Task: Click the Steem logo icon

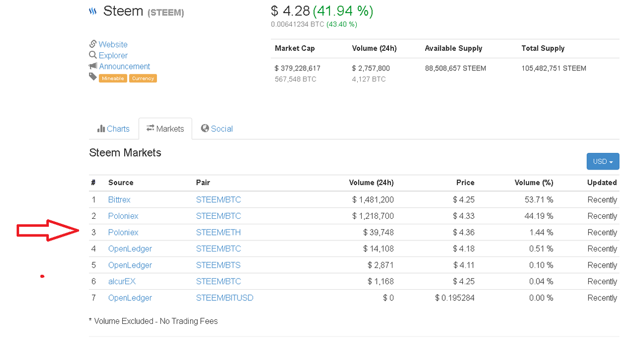Action: 93,11
